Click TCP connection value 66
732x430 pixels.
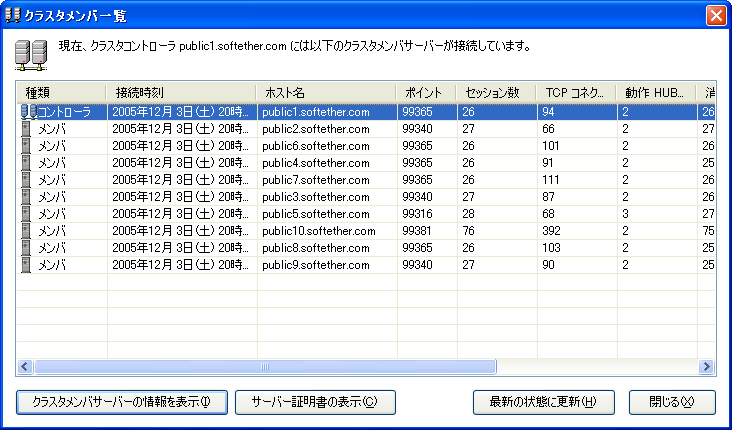click(x=548, y=129)
